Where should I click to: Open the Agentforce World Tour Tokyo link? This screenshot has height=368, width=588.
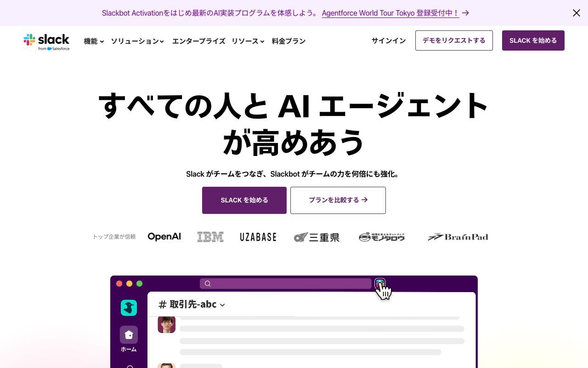(390, 13)
